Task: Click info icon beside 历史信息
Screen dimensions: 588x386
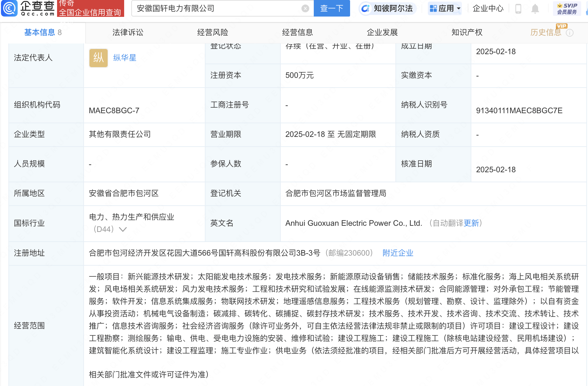Action: (570, 33)
